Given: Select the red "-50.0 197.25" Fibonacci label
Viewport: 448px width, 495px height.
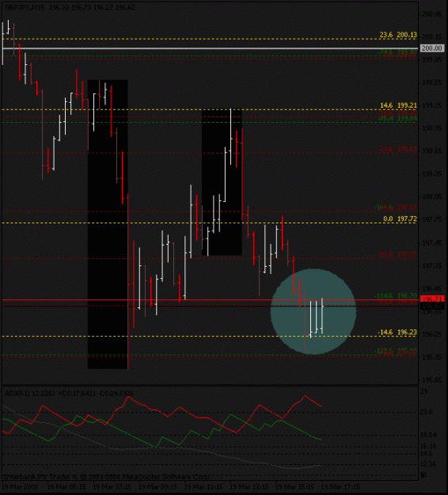Looking at the screenshot, I should tap(398, 254).
